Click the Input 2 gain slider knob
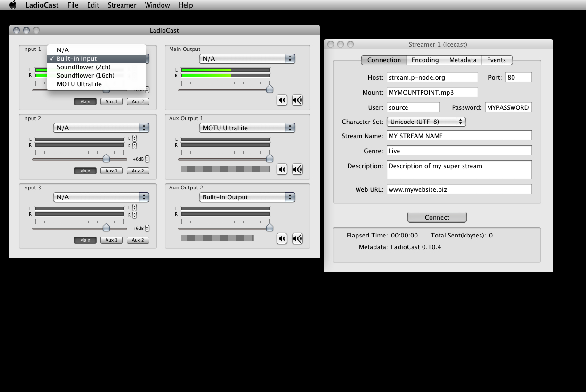Viewport: 586px width, 392px height. click(106, 158)
